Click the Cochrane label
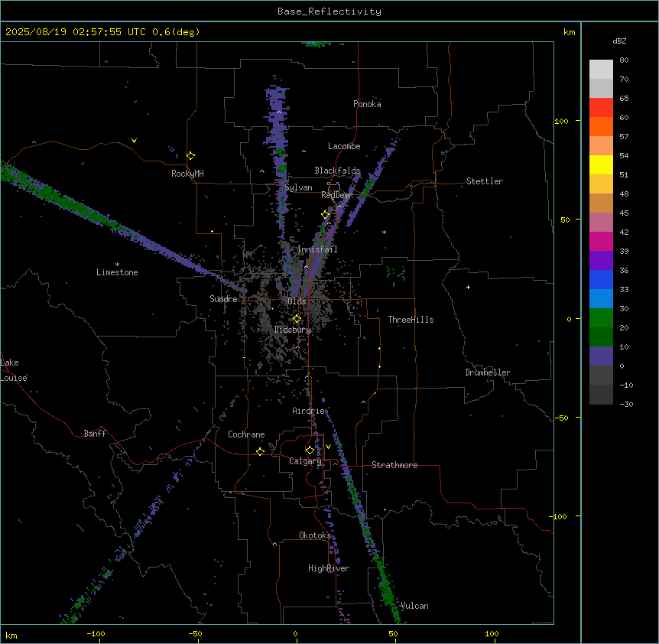This screenshot has height=644, width=659. (246, 434)
